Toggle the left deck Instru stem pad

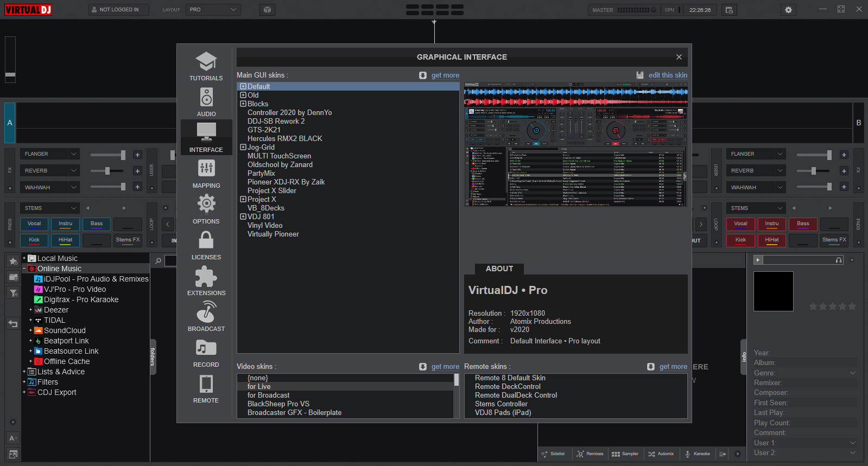pyautogui.click(x=66, y=224)
